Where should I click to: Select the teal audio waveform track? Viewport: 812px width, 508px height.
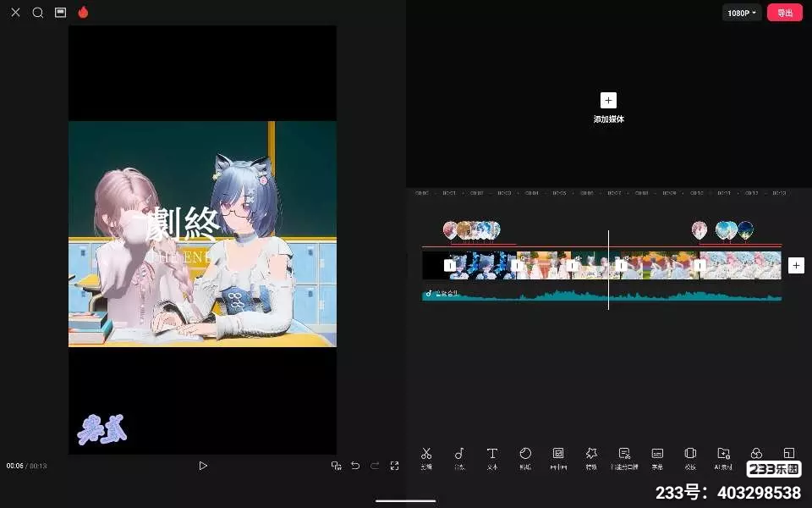601,295
